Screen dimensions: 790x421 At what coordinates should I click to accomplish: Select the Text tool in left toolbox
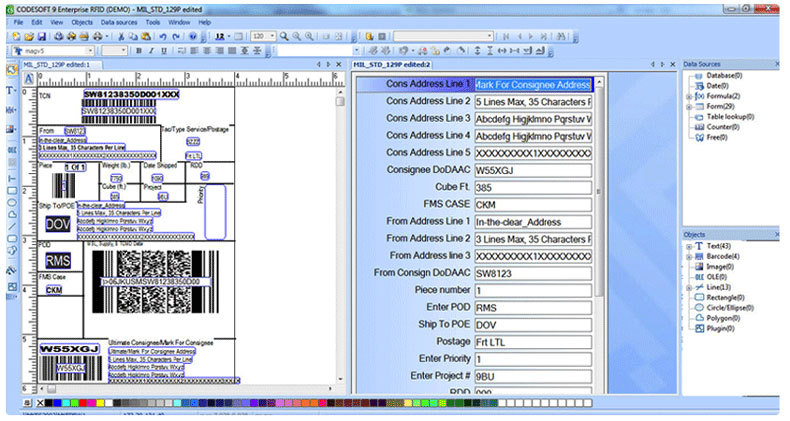pyautogui.click(x=11, y=90)
